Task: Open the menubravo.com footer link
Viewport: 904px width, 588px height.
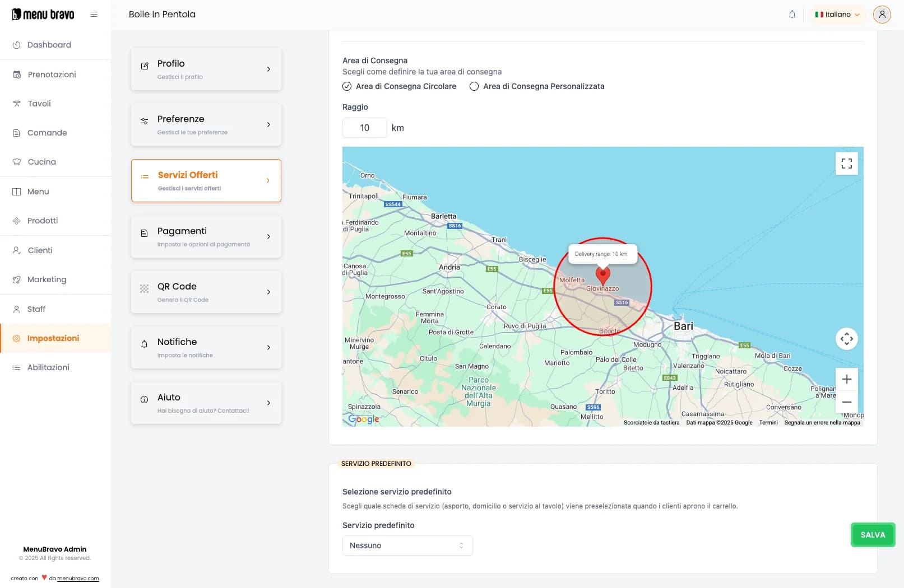Action: tap(78, 578)
